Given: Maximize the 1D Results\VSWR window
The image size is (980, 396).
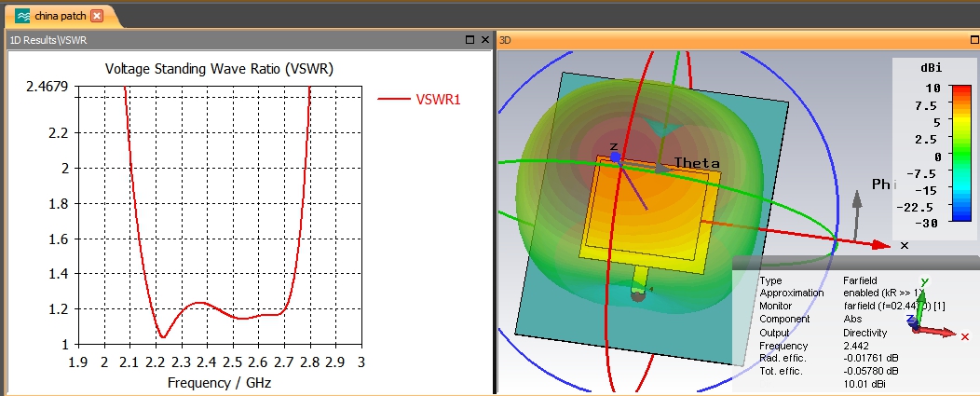Looking at the screenshot, I should (x=470, y=39).
